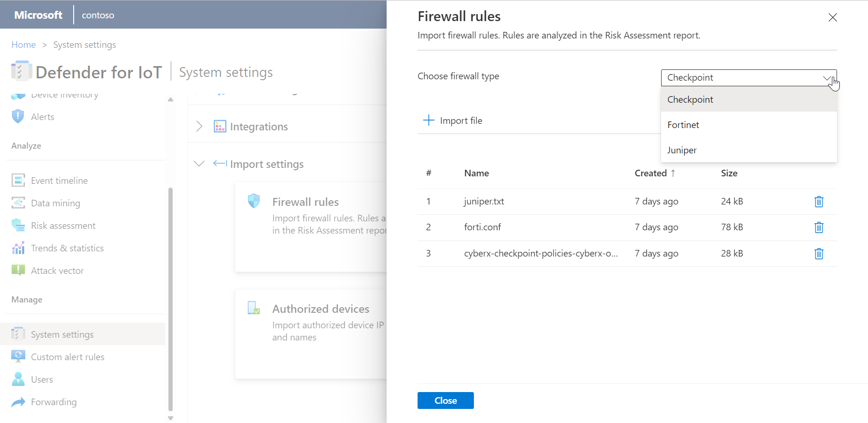Click the Custom alert rules icon
This screenshot has height=423, width=868.
(18, 356)
